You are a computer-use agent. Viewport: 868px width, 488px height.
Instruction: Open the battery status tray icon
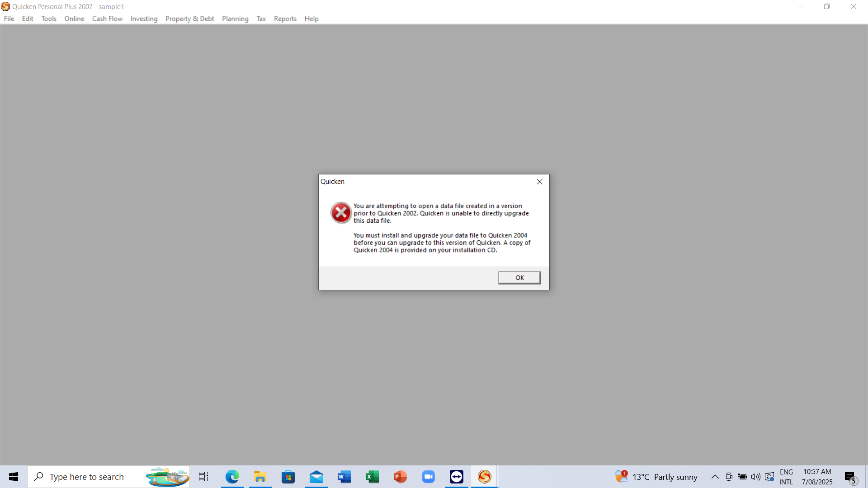742,477
